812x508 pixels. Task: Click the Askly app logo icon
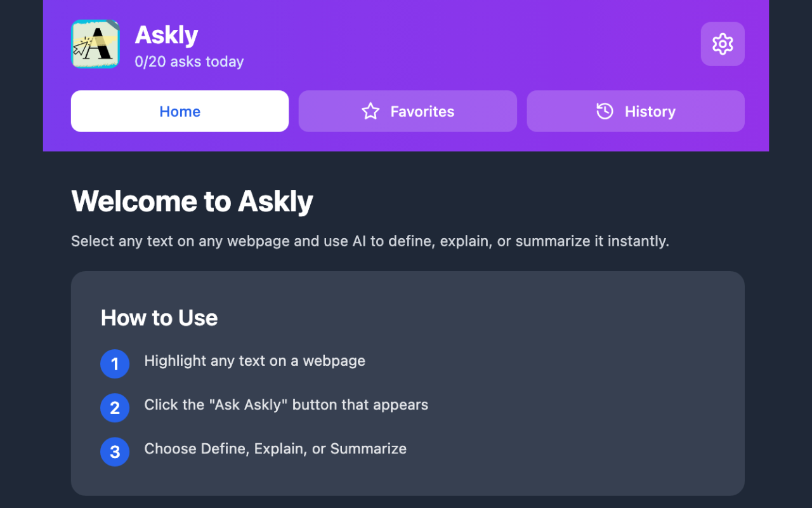pyautogui.click(x=95, y=44)
